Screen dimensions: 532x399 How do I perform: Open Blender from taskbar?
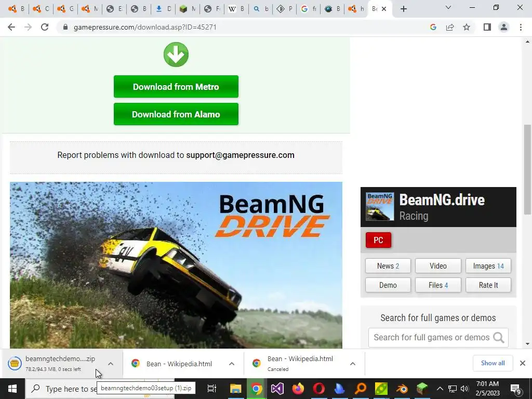(x=402, y=389)
